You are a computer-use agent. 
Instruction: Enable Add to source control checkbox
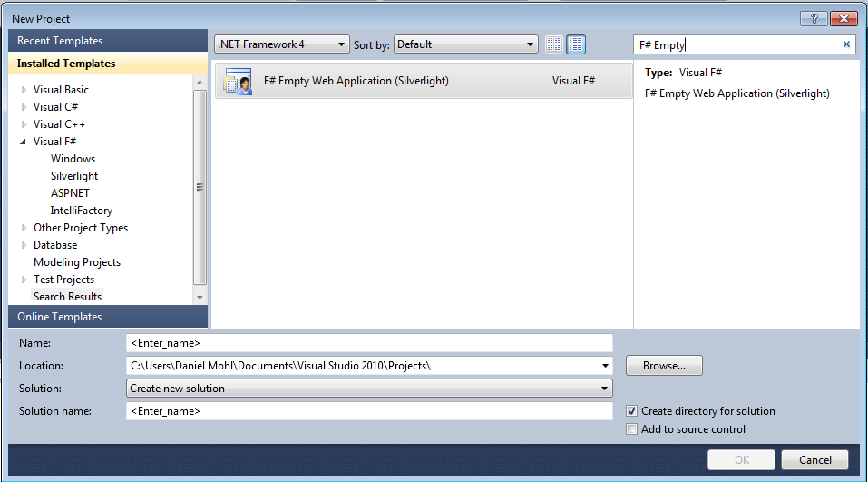pyautogui.click(x=631, y=428)
